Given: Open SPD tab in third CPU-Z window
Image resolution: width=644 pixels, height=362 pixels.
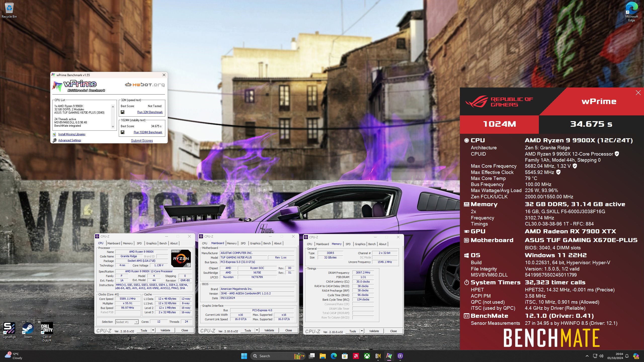Looking at the screenshot, I should click(x=348, y=244).
